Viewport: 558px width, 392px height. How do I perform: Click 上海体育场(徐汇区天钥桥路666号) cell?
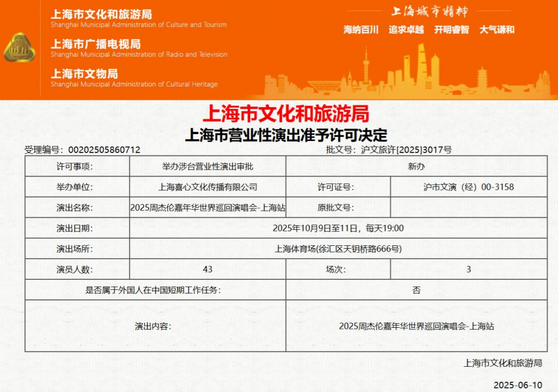338,249
